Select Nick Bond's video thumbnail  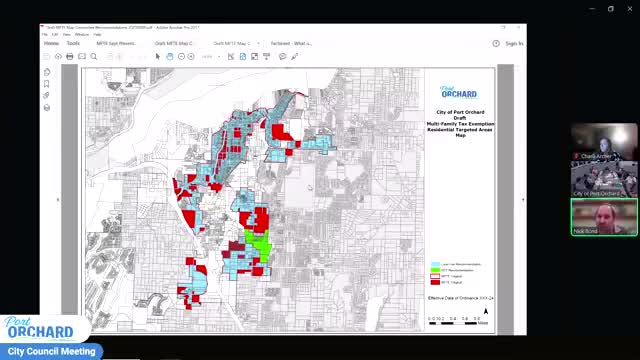coord(604,217)
